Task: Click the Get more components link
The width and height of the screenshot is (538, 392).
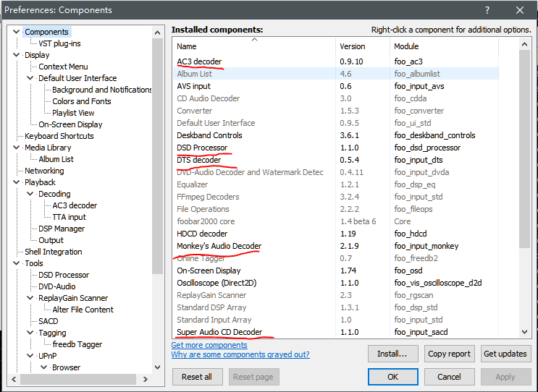Action: click(x=209, y=345)
